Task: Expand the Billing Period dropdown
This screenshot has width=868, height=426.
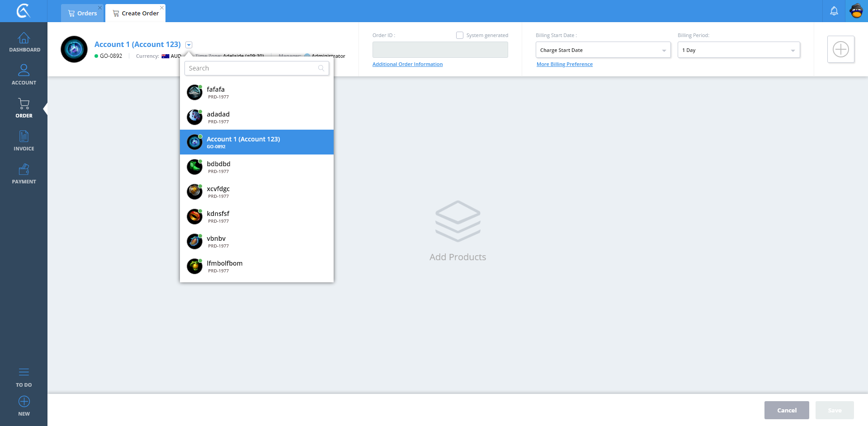Action: 738,50
